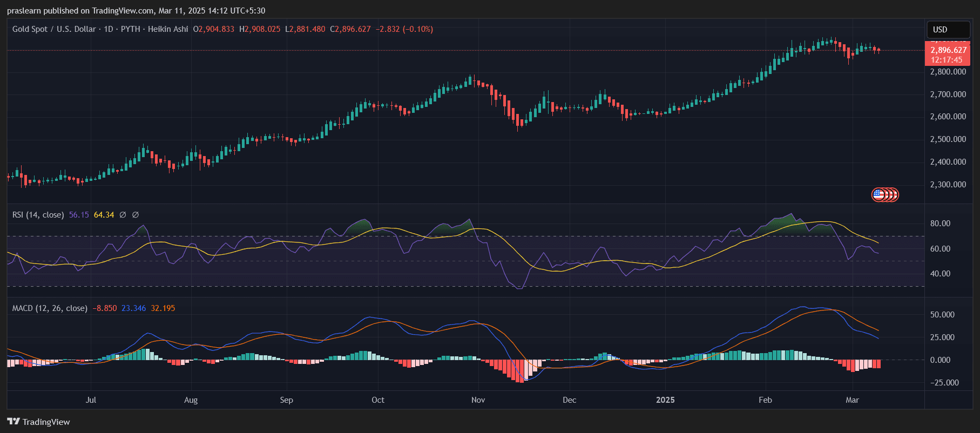Open the USD currency selector

(x=948, y=30)
